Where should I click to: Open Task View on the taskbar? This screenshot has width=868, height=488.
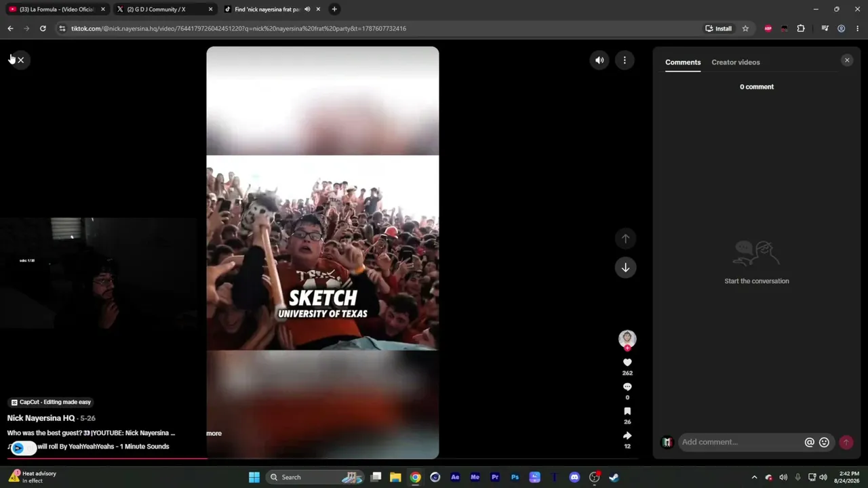point(376,477)
